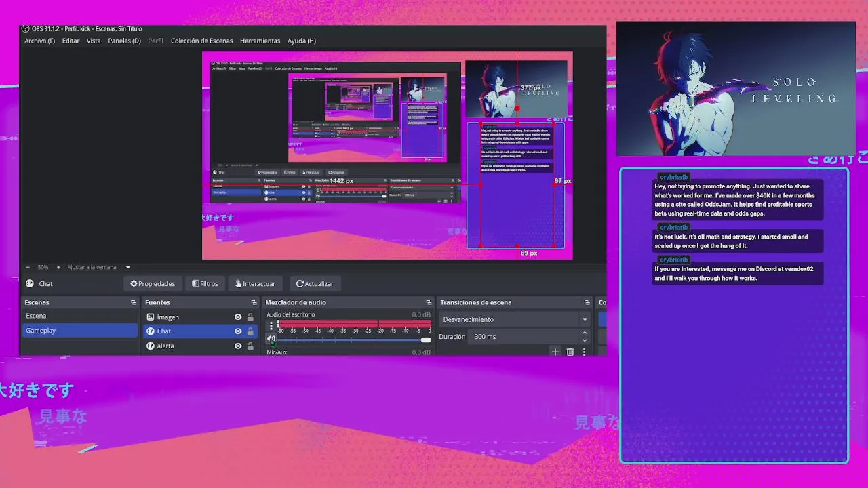Add a new scene transition

click(555, 352)
